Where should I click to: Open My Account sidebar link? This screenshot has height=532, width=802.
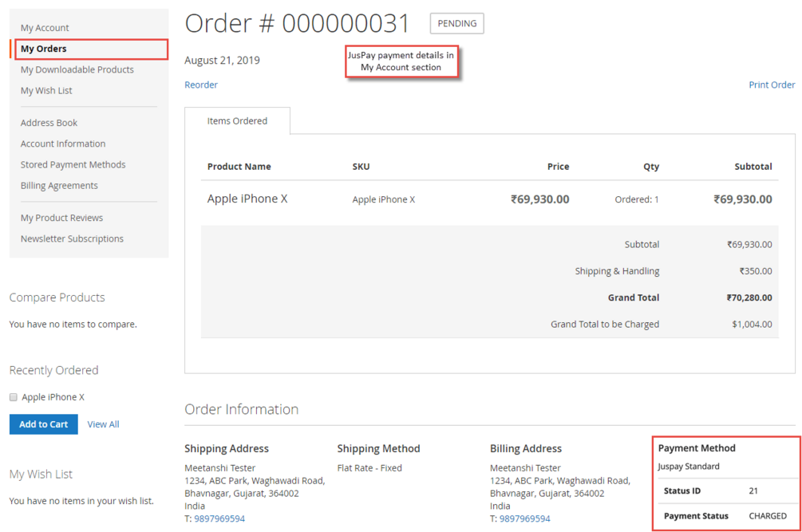click(x=45, y=28)
